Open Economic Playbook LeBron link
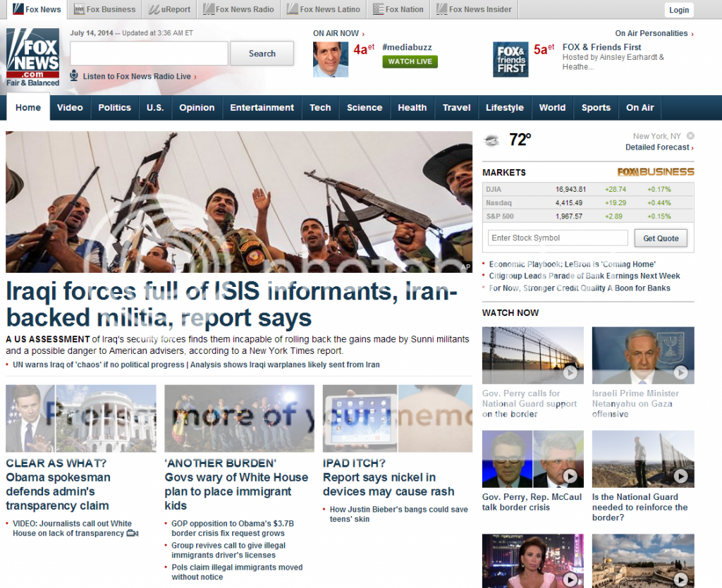This screenshot has height=588, width=722. 573,264
